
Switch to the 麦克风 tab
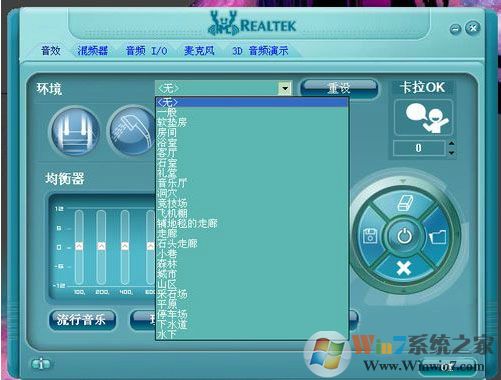point(199,51)
